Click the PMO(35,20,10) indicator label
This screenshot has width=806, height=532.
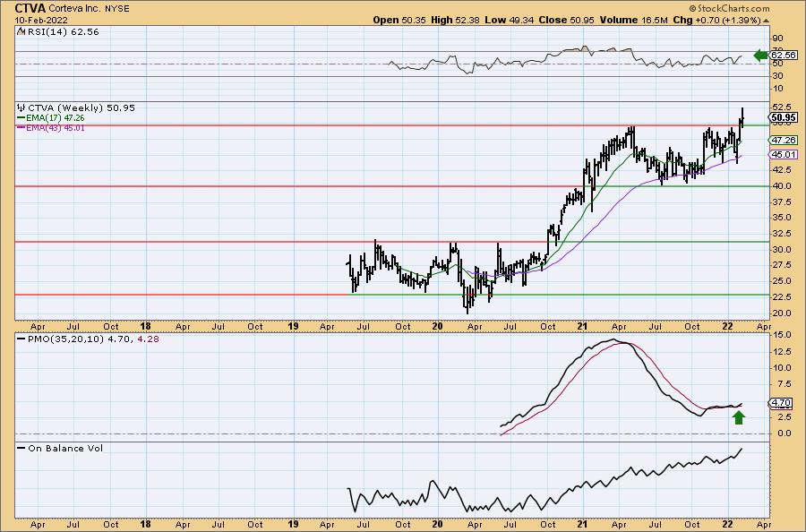coord(66,339)
